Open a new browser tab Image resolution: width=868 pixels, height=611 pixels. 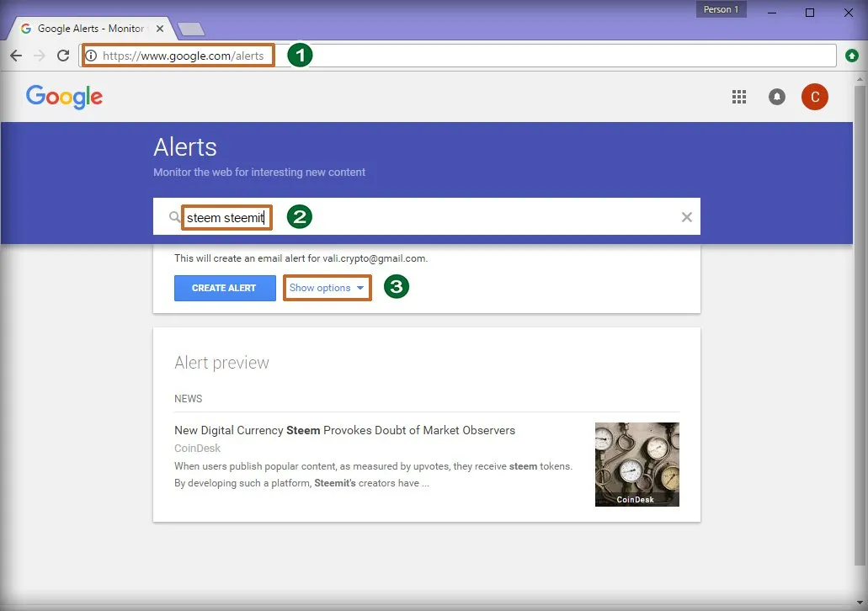click(x=192, y=29)
